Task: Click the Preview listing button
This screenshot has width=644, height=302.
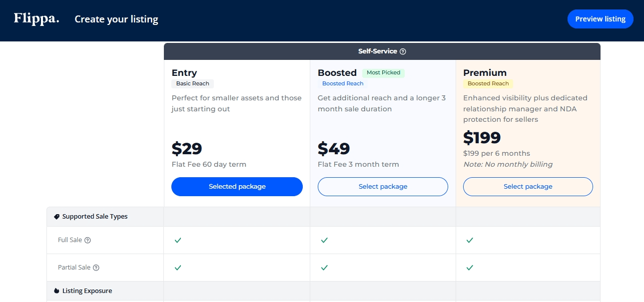Action: point(601,19)
